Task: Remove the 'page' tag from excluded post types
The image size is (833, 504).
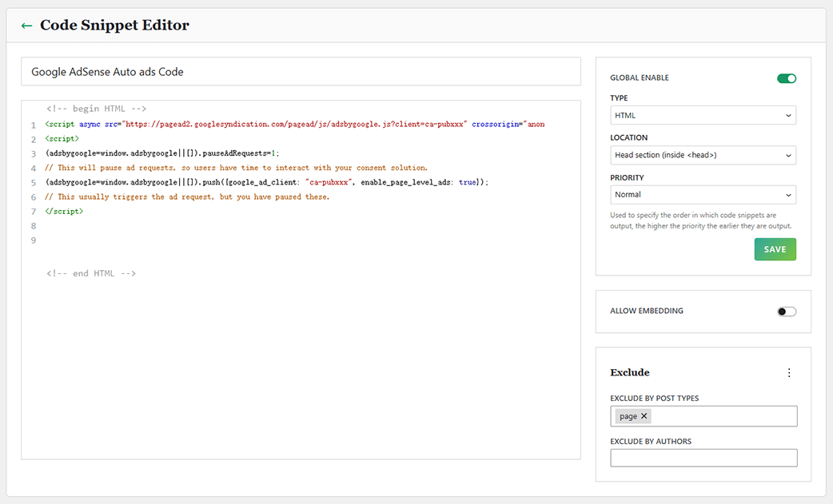Action: point(644,416)
